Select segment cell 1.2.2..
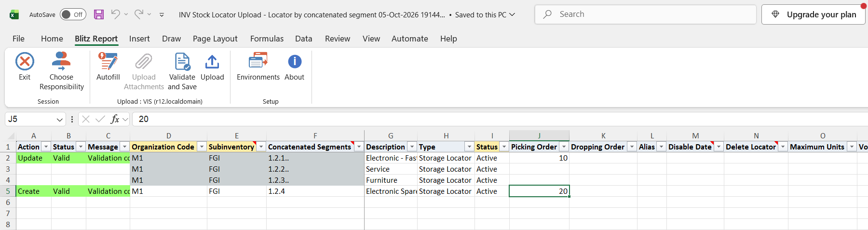Viewport: 868px width, 230px height. tap(315, 169)
